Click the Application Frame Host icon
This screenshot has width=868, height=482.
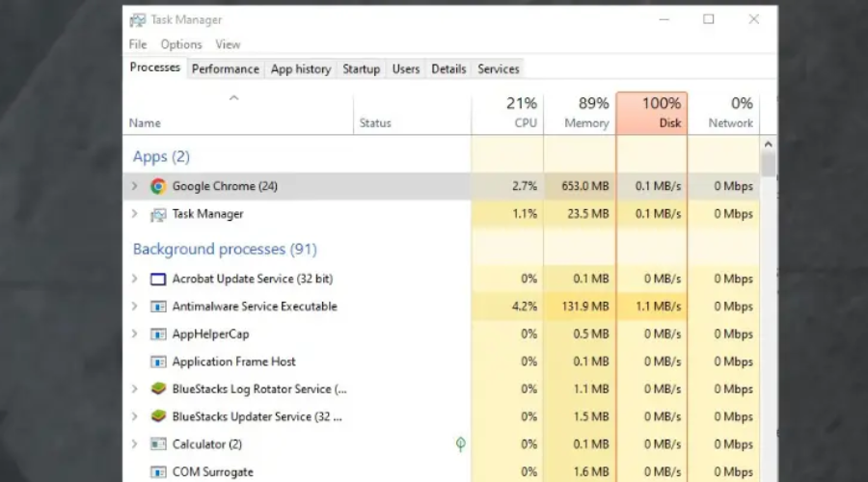pyautogui.click(x=158, y=362)
